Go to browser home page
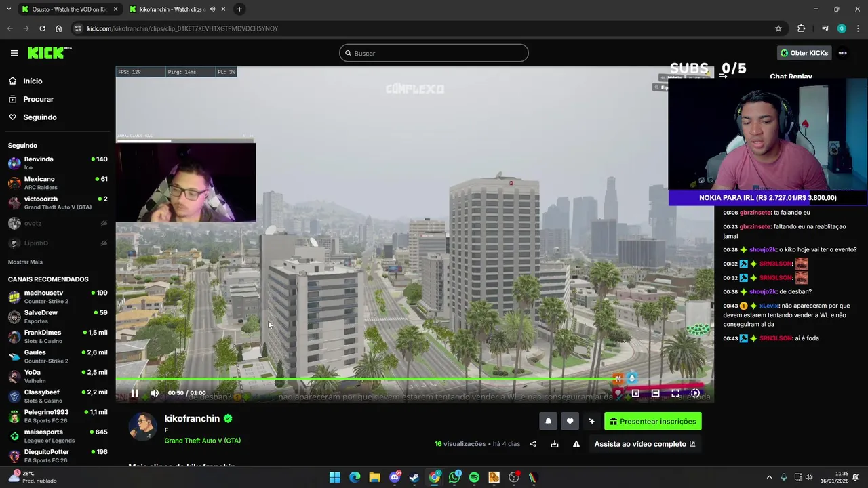The width and height of the screenshot is (868, 488). pos(58,28)
